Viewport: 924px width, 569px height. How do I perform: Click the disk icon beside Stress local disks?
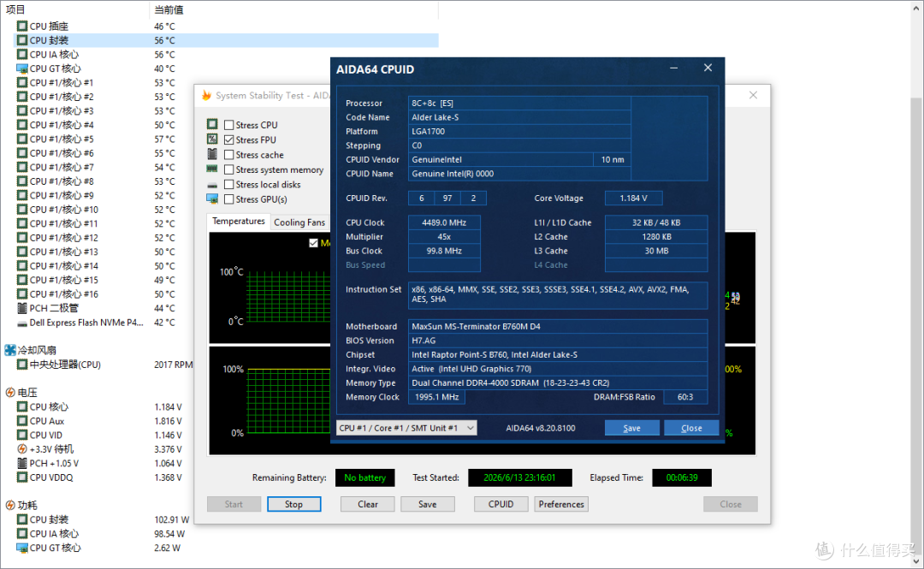212,185
